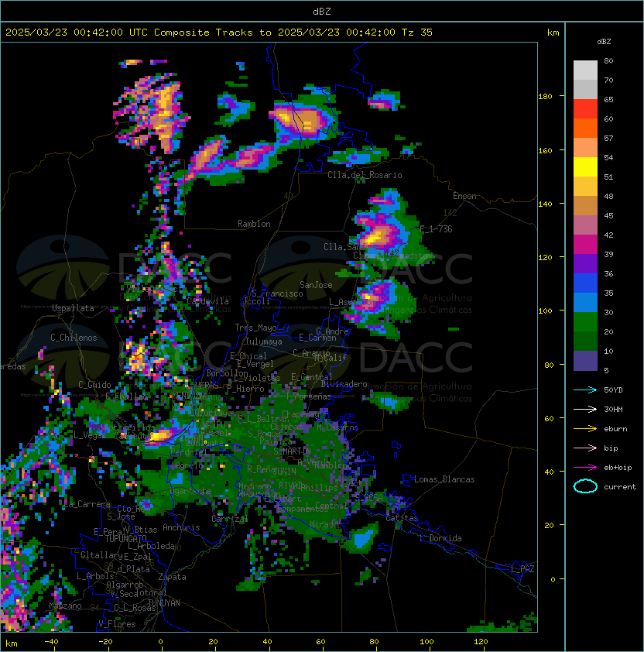Click the 'Tres_Mayo' place label
Screen dimensions: 644x652
coord(255,328)
